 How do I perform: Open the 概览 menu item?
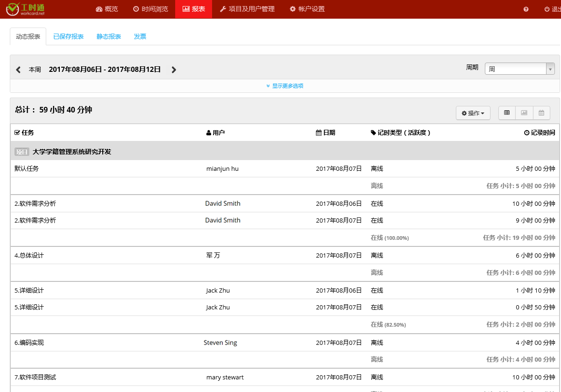point(107,9)
